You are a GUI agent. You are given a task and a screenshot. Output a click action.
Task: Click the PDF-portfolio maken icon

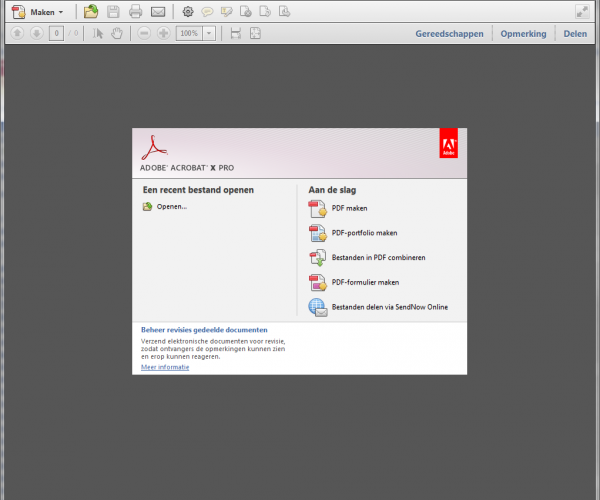click(x=317, y=233)
